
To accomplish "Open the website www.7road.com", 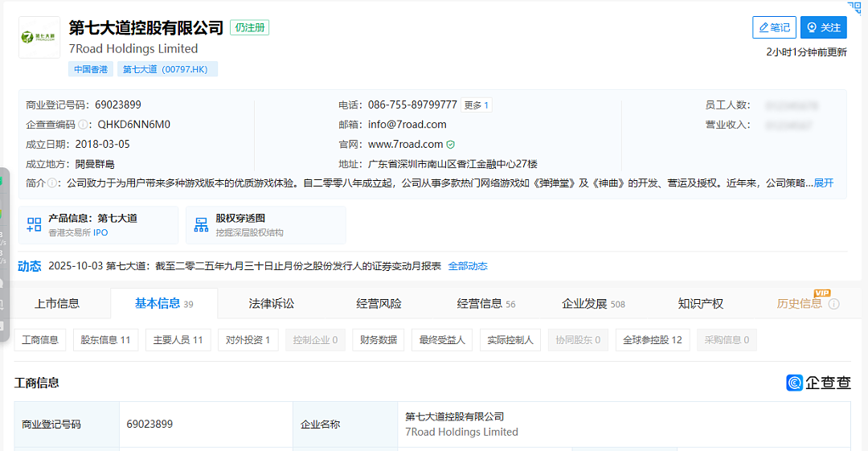I will click(x=405, y=144).
